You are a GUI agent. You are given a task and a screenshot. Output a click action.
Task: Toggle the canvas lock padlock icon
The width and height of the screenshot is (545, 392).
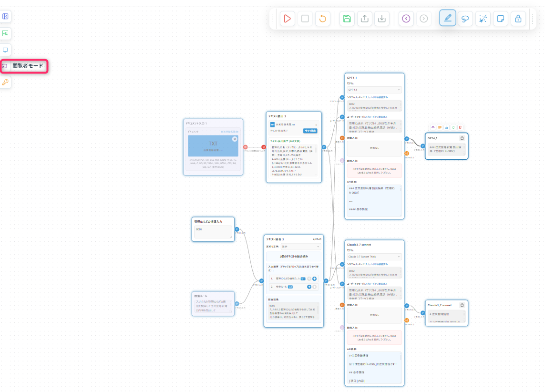tap(518, 19)
